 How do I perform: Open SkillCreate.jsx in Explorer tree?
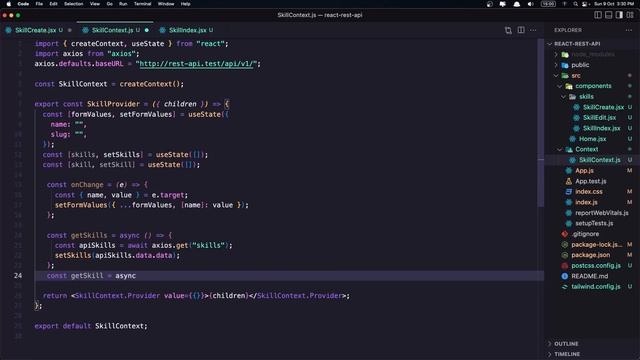[x=603, y=107]
